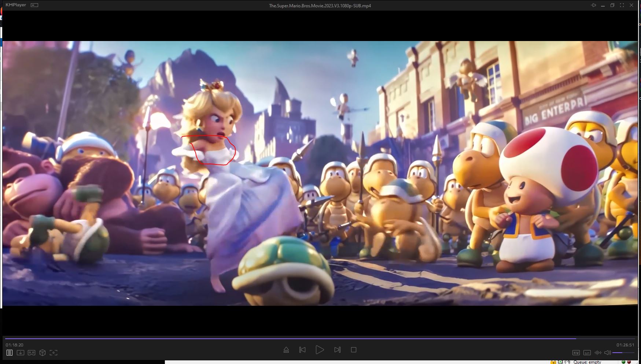This screenshot has height=364, width=641.
Task: Skip to the previous track
Action: 302,350
